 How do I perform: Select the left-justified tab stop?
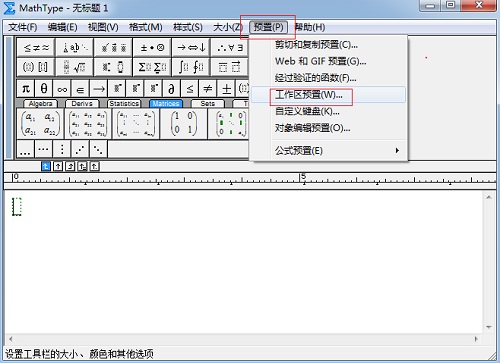[46, 166]
